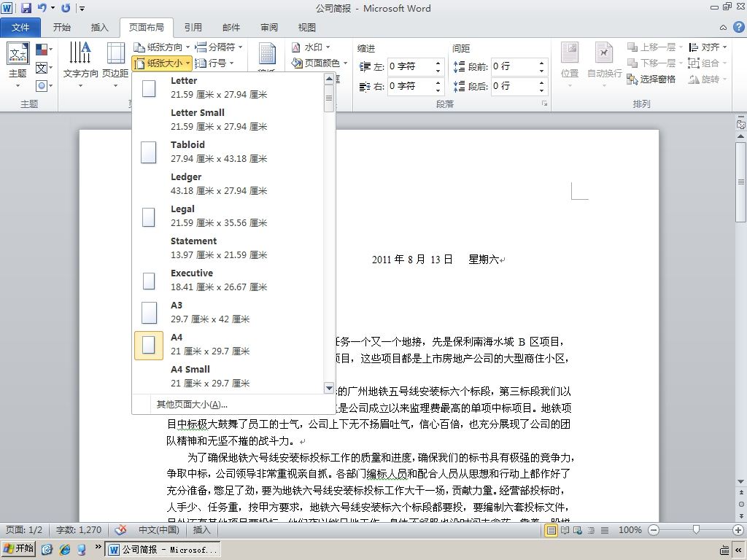747x560 pixels.
Task: Toggle the paper size (纸张大小) dropdown
Action: (x=161, y=63)
